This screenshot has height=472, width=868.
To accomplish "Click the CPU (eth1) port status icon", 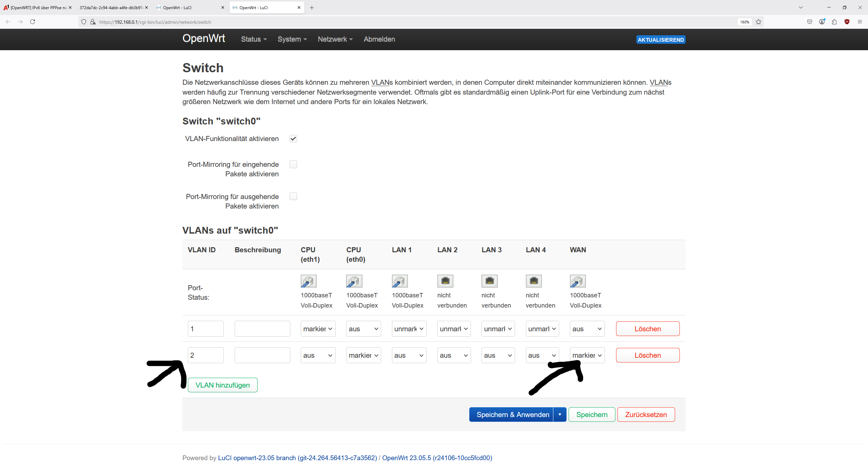I will pyautogui.click(x=309, y=281).
